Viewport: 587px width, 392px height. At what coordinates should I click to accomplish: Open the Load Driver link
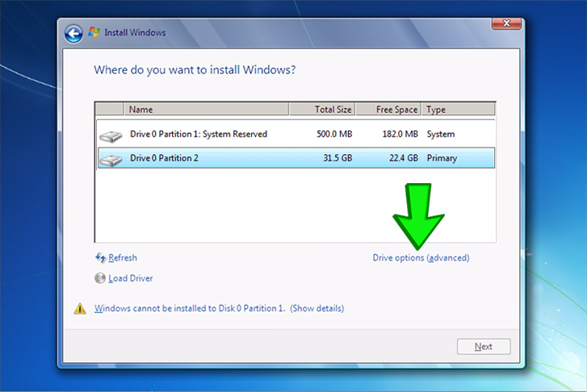(x=131, y=278)
